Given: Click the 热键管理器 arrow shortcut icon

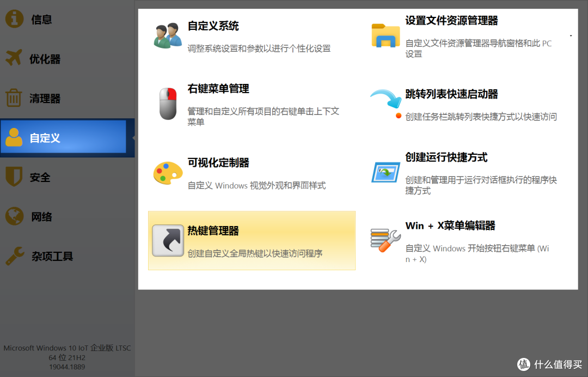Looking at the screenshot, I should [x=168, y=240].
